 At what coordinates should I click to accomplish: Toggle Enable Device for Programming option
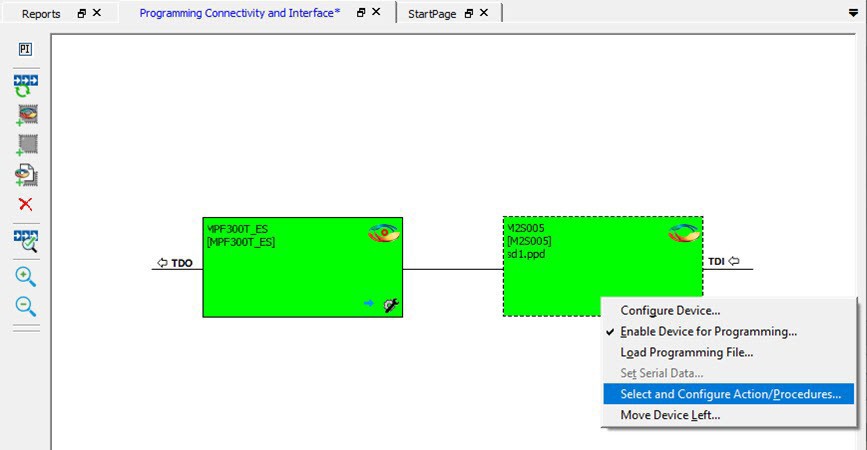coord(708,332)
